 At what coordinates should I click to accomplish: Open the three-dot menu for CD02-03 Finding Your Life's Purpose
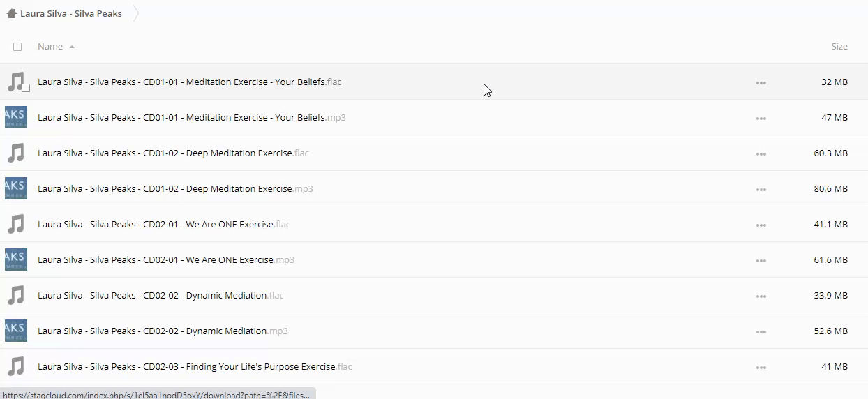[761, 367]
